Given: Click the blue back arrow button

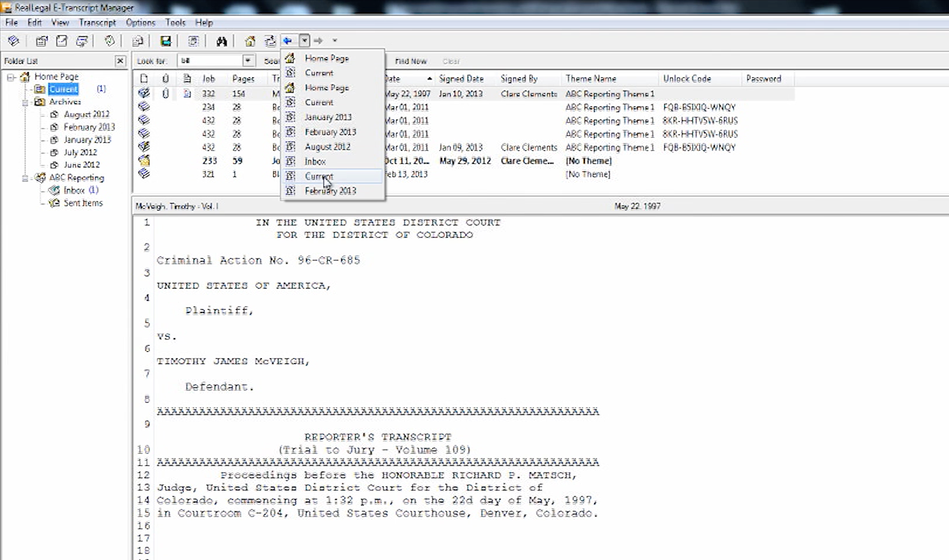Looking at the screenshot, I should coord(288,41).
